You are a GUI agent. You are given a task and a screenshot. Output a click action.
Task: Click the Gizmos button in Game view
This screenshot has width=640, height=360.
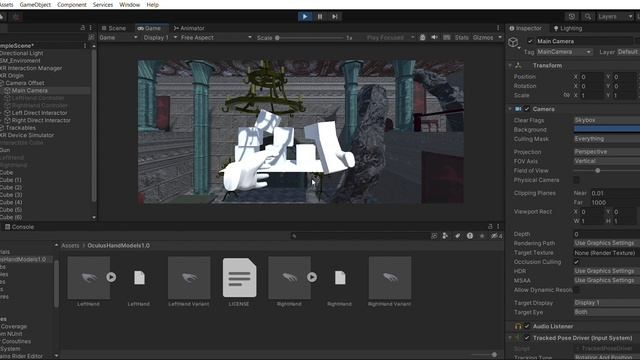(483, 38)
